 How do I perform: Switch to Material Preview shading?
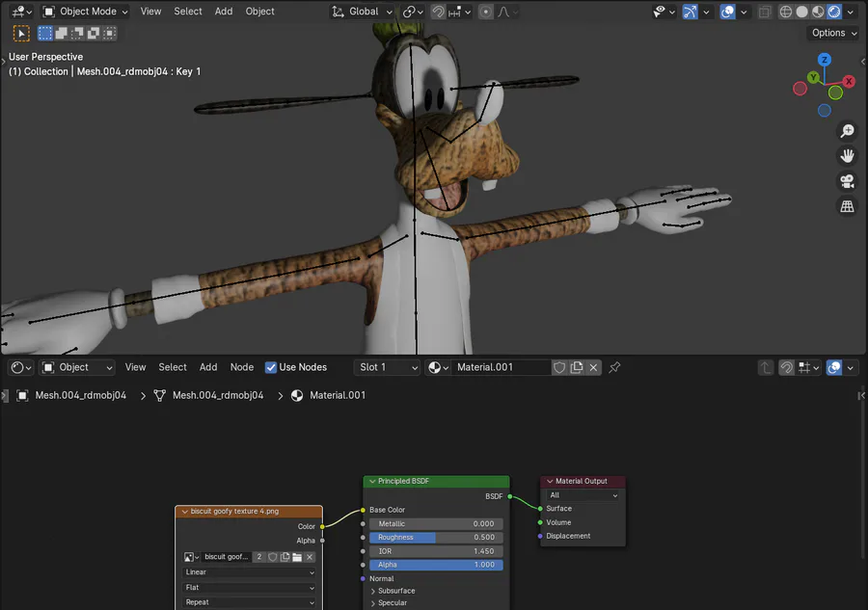pyautogui.click(x=818, y=11)
